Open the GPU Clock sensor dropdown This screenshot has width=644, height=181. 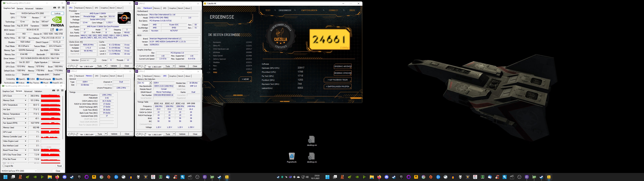click(x=25, y=96)
